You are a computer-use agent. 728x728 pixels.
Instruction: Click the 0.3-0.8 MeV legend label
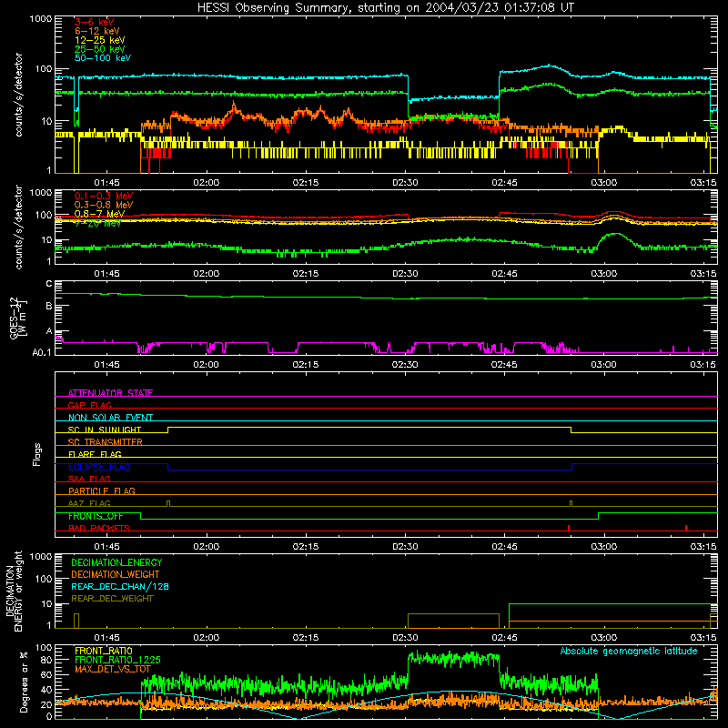tap(104, 205)
